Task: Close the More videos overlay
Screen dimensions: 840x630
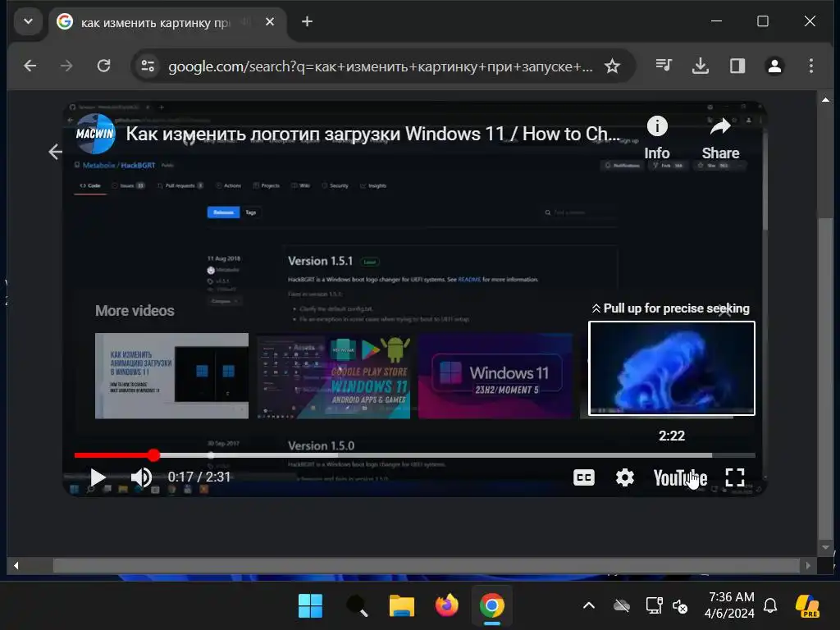Action: (725, 309)
